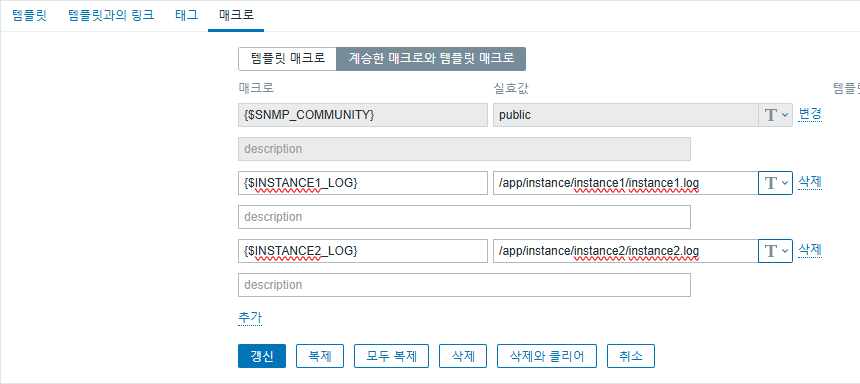Open the 템플릿과의 링크 tab
Viewport: 860px width, 384px height.
tap(111, 15)
